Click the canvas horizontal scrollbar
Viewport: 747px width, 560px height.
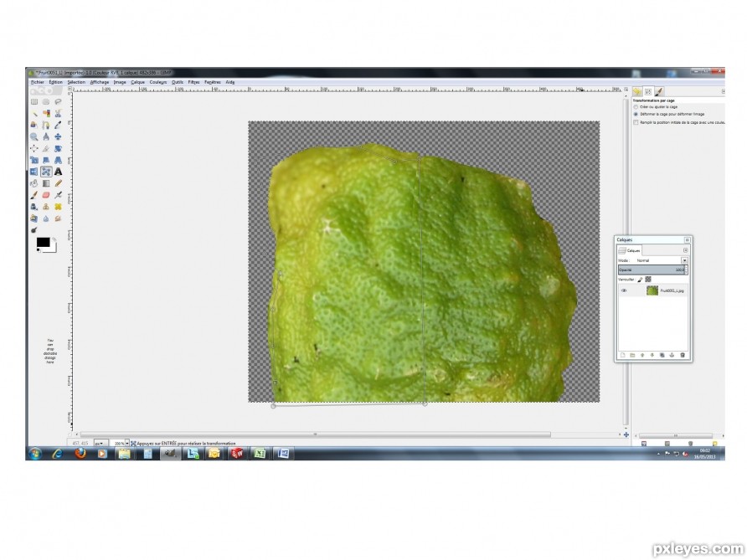point(315,434)
